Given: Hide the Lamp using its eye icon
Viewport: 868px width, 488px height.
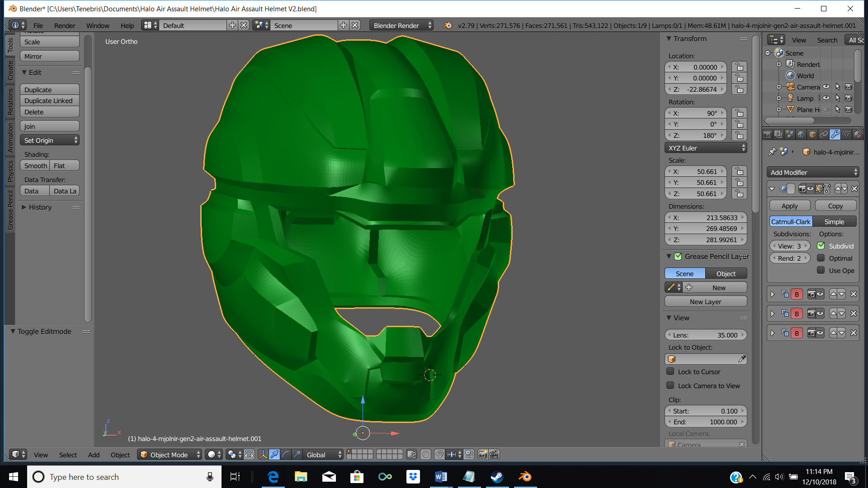Looking at the screenshot, I should point(826,98).
